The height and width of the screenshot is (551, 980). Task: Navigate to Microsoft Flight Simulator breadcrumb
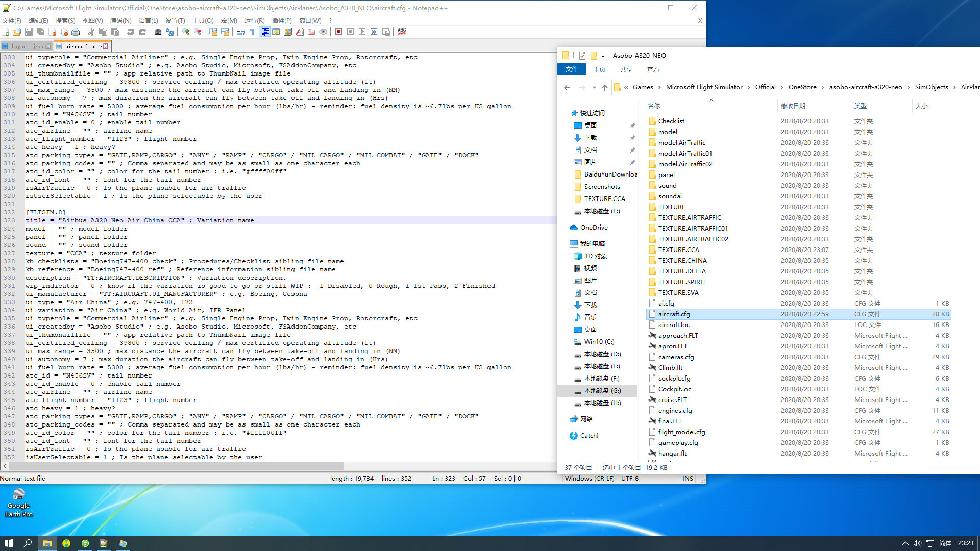pos(704,87)
